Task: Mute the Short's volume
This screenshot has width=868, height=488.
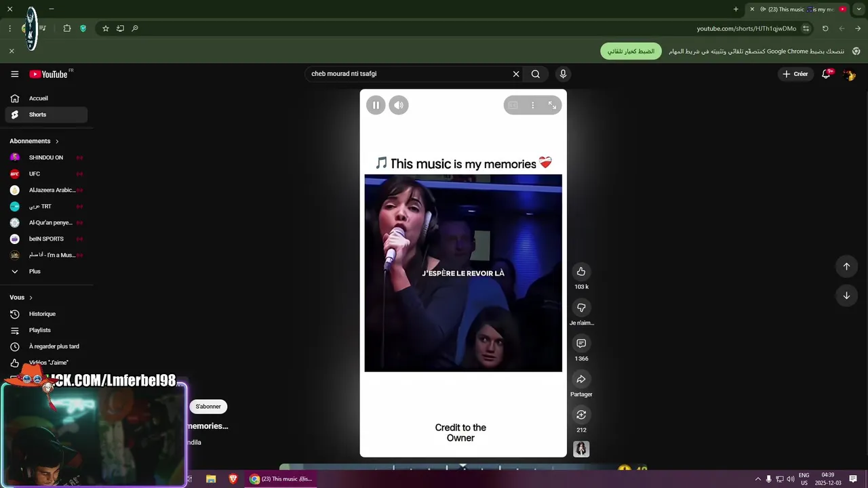Action: click(x=399, y=105)
